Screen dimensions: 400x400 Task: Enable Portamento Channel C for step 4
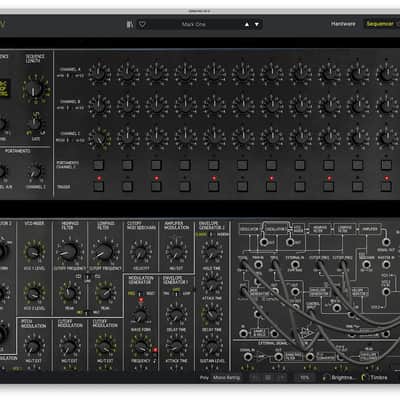(x=185, y=165)
